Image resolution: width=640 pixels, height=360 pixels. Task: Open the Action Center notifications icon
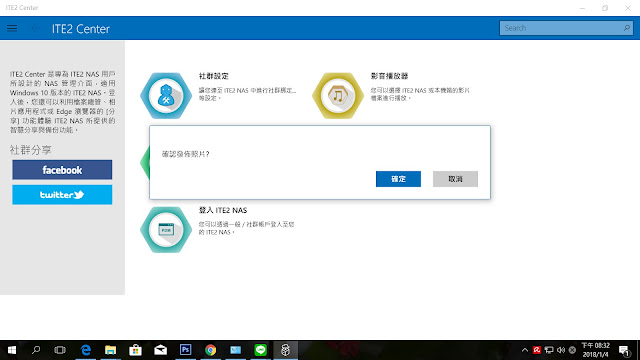click(x=624, y=351)
